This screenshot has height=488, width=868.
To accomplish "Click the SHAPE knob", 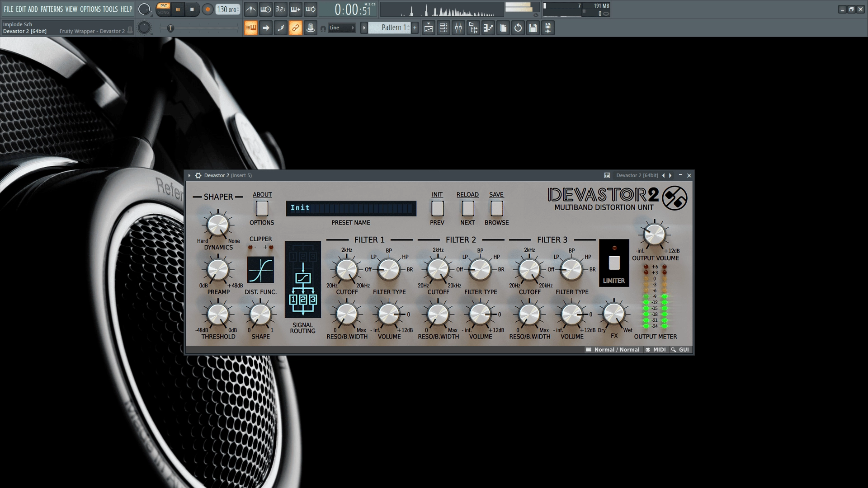I will (260, 315).
